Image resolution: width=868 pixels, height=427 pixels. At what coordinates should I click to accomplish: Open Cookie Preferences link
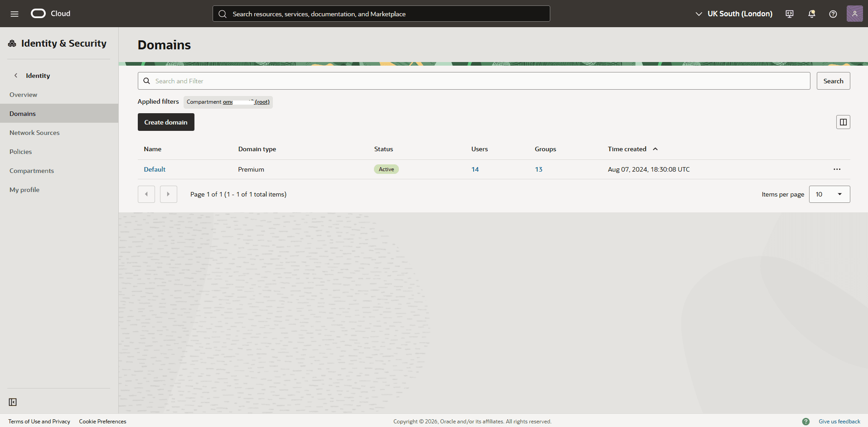103,422
